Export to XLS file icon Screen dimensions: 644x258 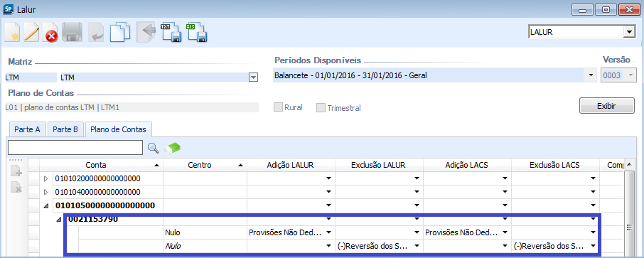coord(197,33)
